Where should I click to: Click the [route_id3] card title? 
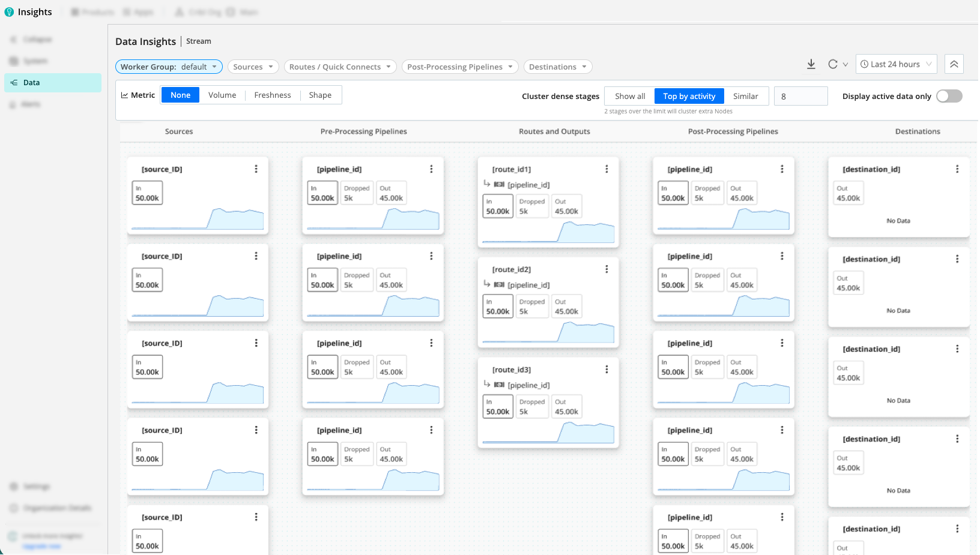click(512, 370)
